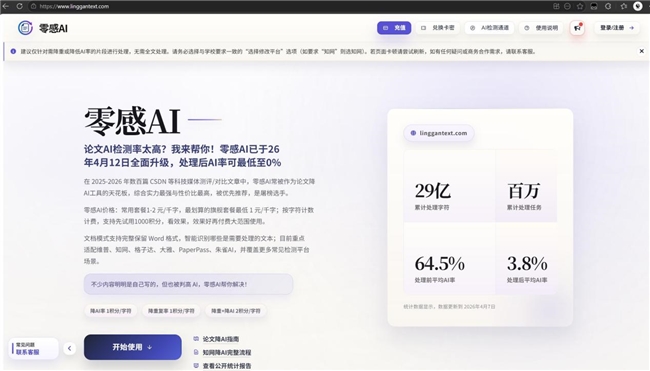Viewport: 650px width, 371px height.
Task: Select the 降AI率 1积分/字符 pill
Action: tap(110, 310)
